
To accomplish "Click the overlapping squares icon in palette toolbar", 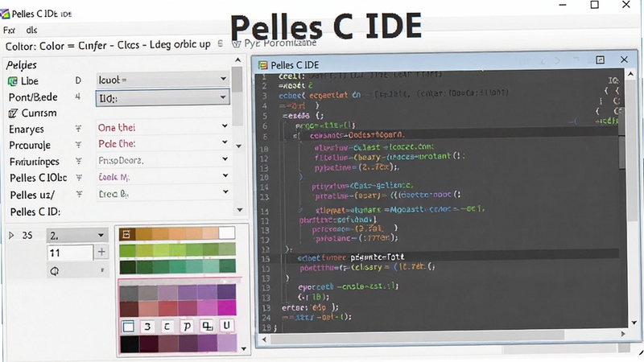I will point(207,327).
